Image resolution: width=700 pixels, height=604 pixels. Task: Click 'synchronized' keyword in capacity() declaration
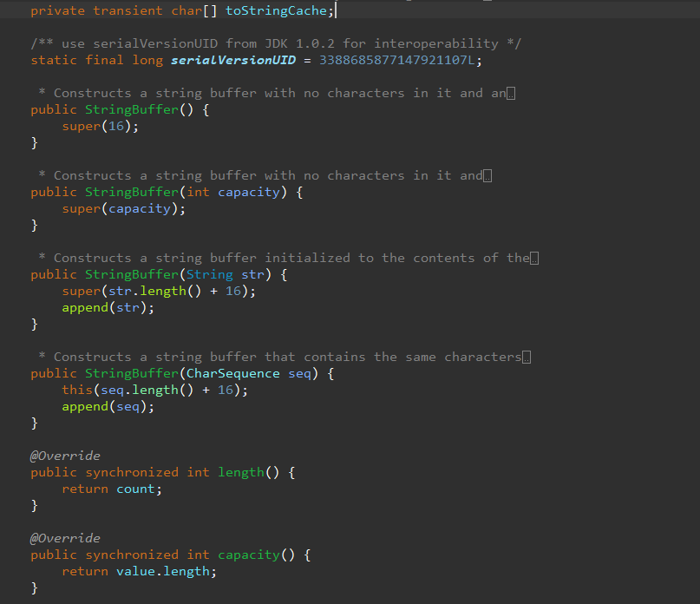[132, 555]
